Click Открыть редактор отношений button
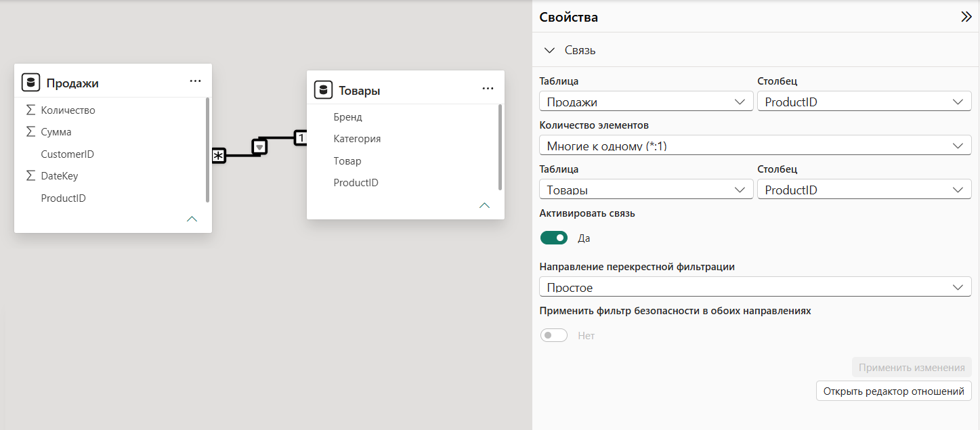Image resolution: width=980 pixels, height=430 pixels. click(894, 391)
